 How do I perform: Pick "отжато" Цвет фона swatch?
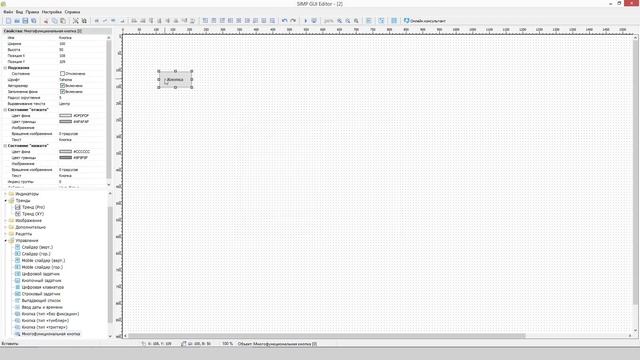pos(65,116)
